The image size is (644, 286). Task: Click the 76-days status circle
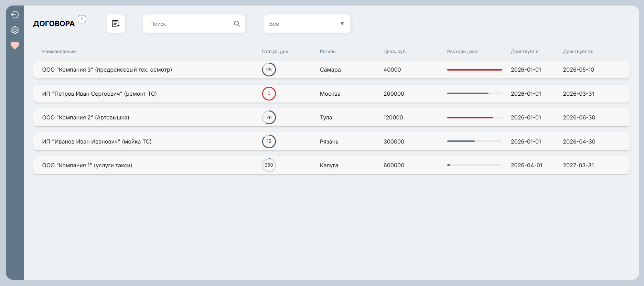(269, 117)
